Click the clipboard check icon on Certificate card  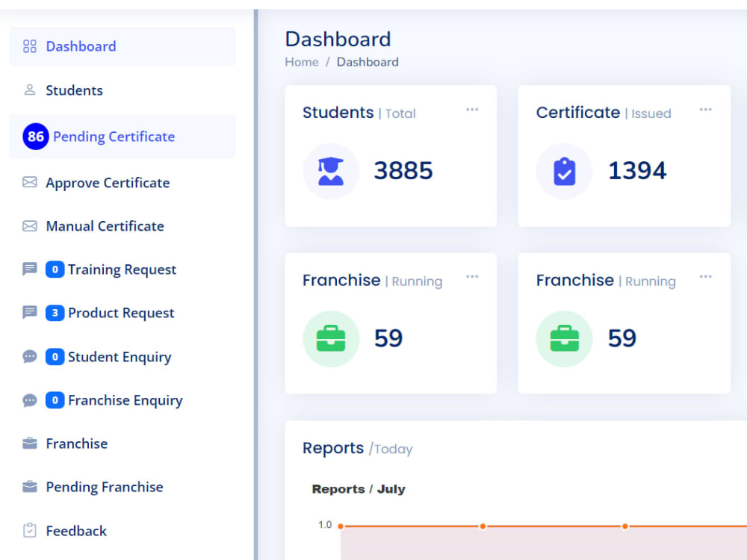point(564,171)
